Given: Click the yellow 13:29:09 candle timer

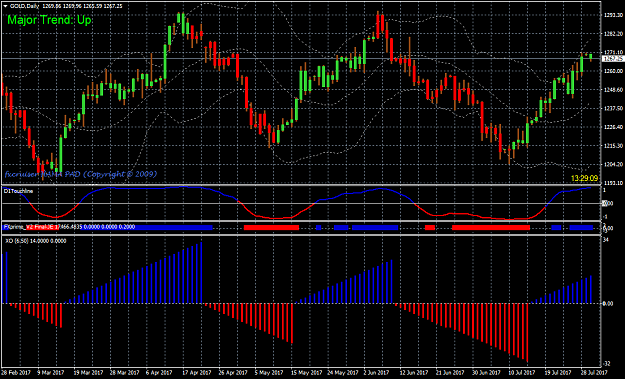Looking at the screenshot, I should pos(584,178).
